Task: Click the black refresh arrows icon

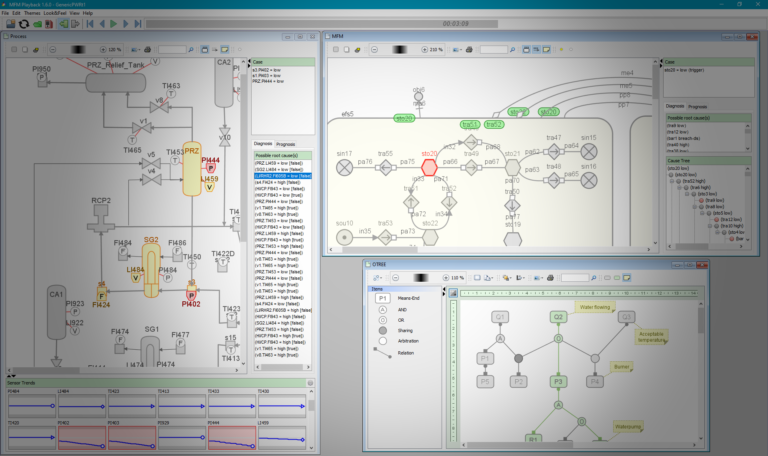Action: pyautogui.click(x=24, y=24)
